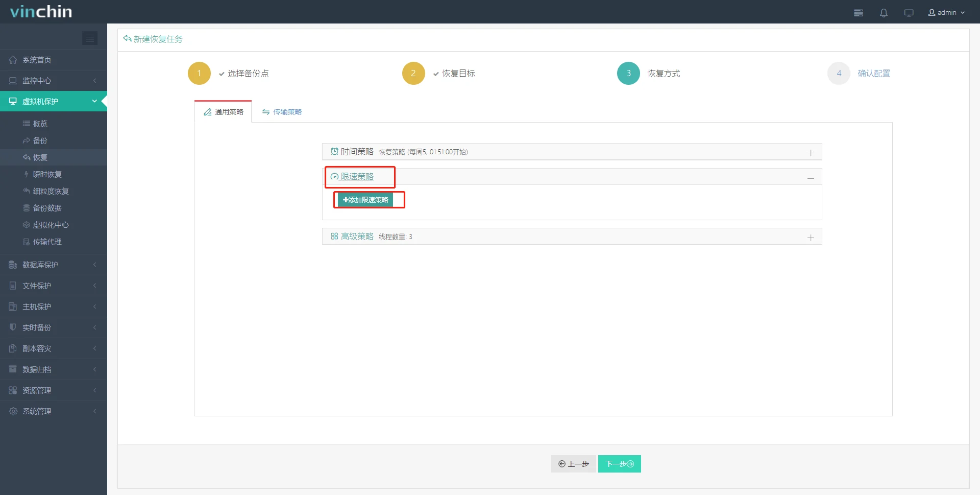Screen dimensions: 980x495
Task: Expand 系统管理 menu
Action: point(54,411)
